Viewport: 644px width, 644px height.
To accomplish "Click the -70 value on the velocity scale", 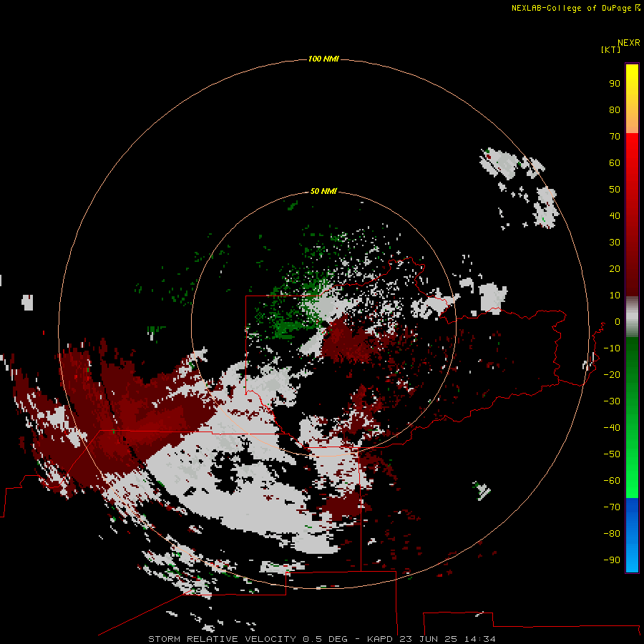I will pyautogui.click(x=612, y=507).
